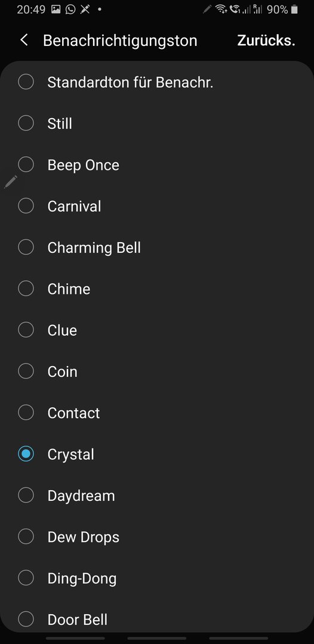Click the selected Crystal radio button
Screen dimensions: 314x644
[26, 454]
